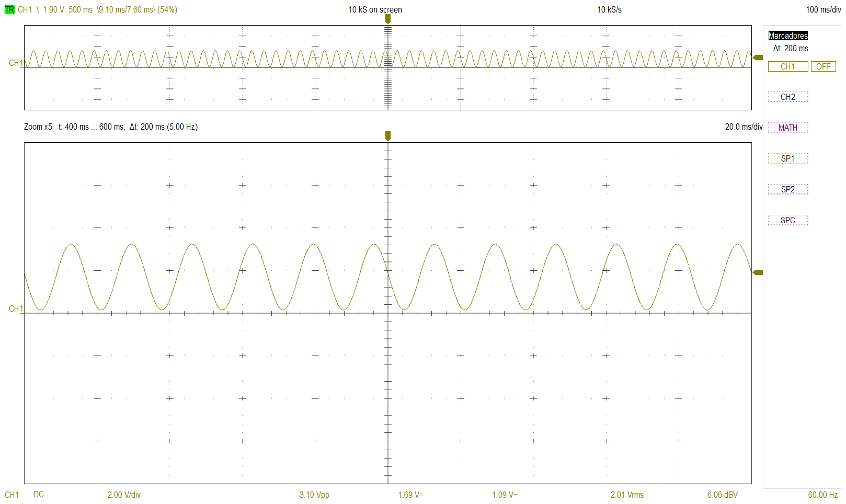The height and width of the screenshot is (504, 846).
Task: Select the trigger level arrow right of overview
Action: (x=758, y=58)
